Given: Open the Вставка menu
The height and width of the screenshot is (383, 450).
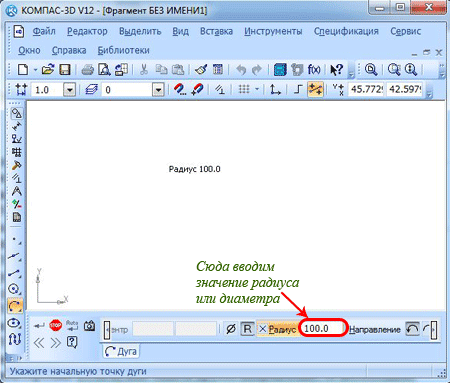Looking at the screenshot, I should [x=216, y=31].
